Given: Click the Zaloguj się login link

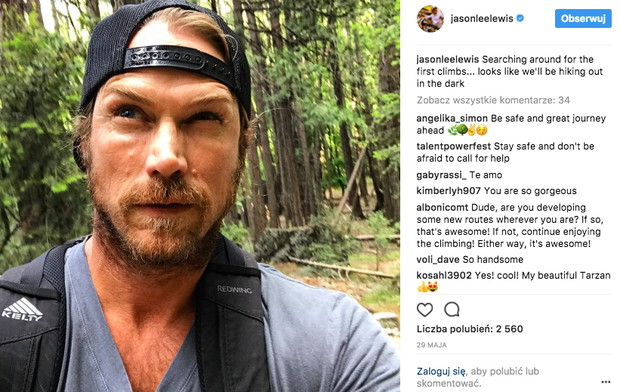Looking at the screenshot, I should point(441,371).
